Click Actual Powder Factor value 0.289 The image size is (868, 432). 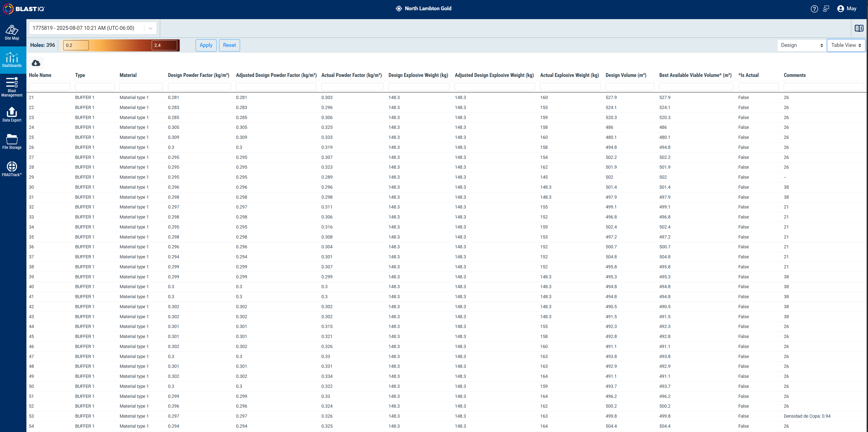[x=327, y=177]
